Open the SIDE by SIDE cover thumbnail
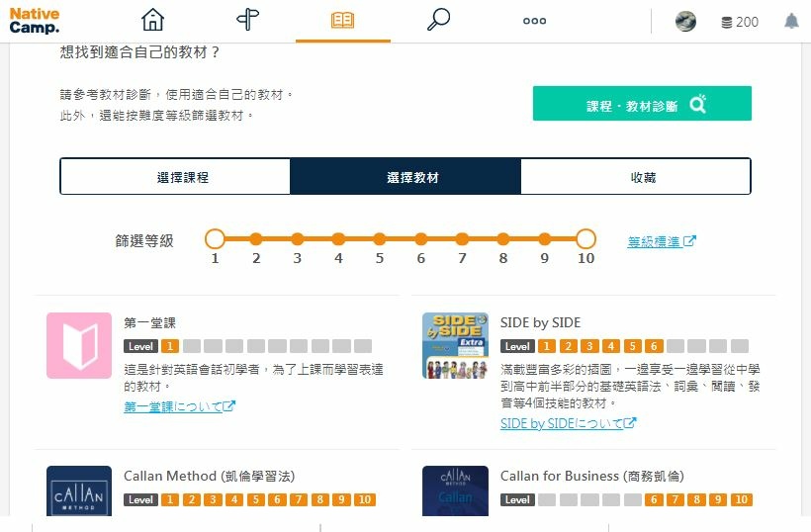811x532 pixels. (455, 345)
